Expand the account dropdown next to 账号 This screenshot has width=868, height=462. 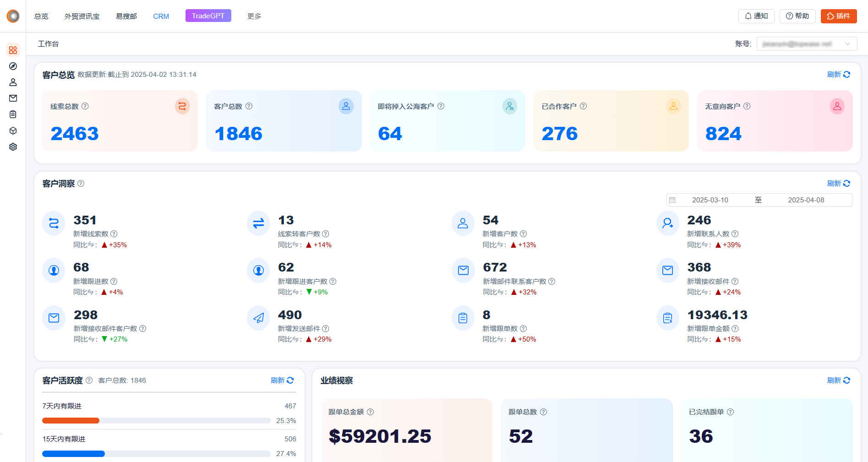point(847,43)
